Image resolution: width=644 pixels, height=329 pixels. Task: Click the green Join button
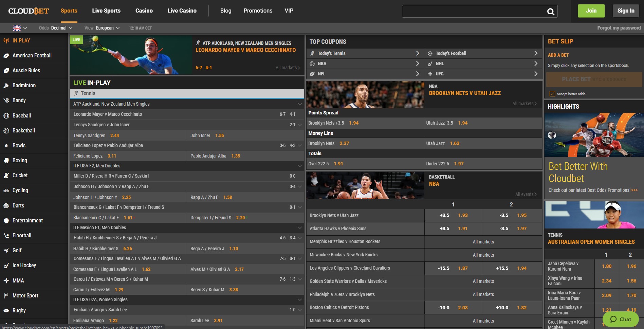(x=591, y=11)
